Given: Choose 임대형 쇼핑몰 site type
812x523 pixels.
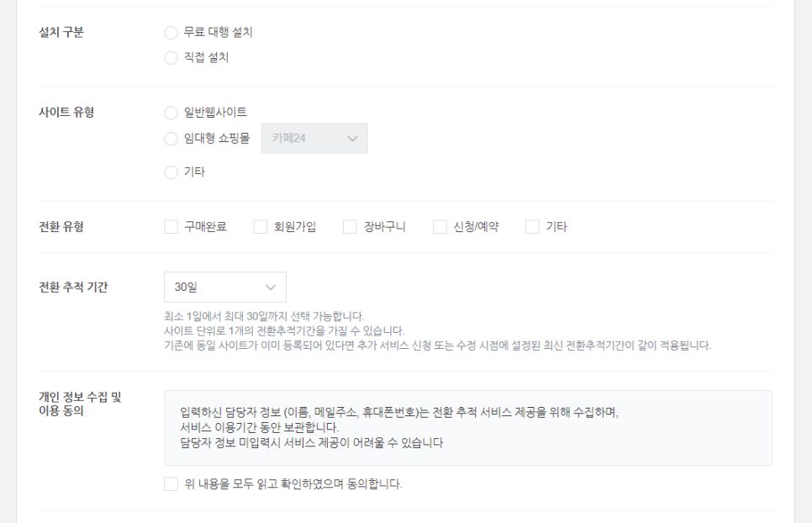Looking at the screenshot, I should (x=171, y=139).
